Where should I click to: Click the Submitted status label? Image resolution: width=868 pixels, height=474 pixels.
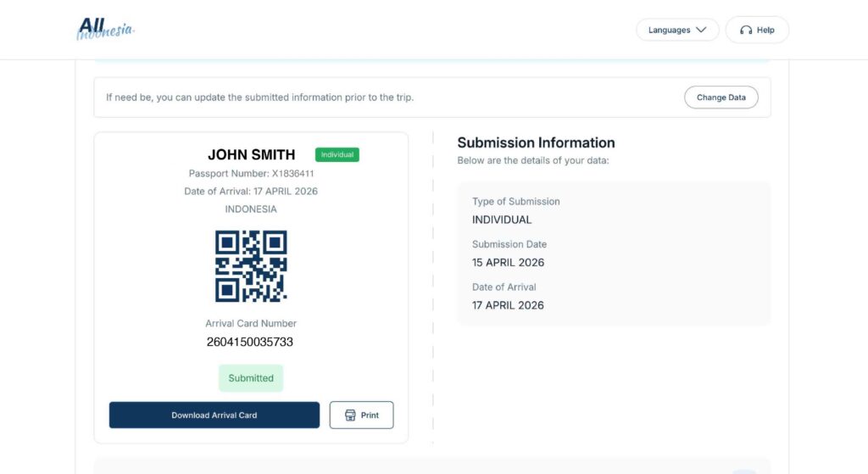tap(251, 378)
